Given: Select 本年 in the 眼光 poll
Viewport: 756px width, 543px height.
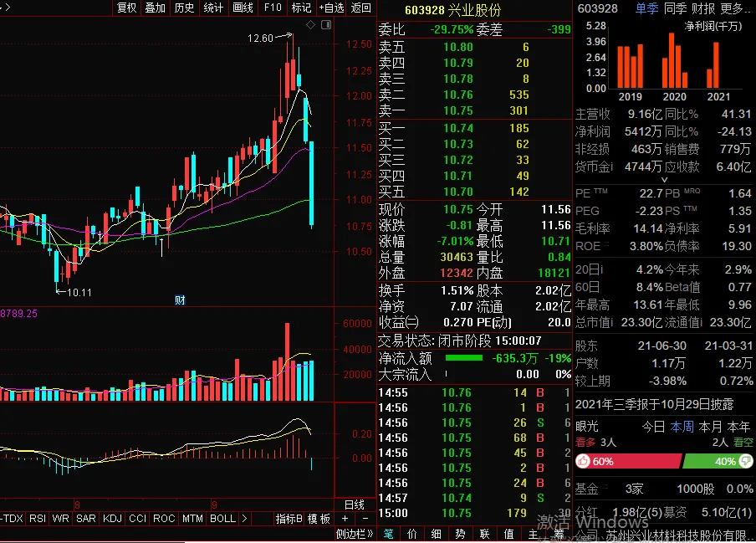Looking at the screenshot, I should 738,427.
